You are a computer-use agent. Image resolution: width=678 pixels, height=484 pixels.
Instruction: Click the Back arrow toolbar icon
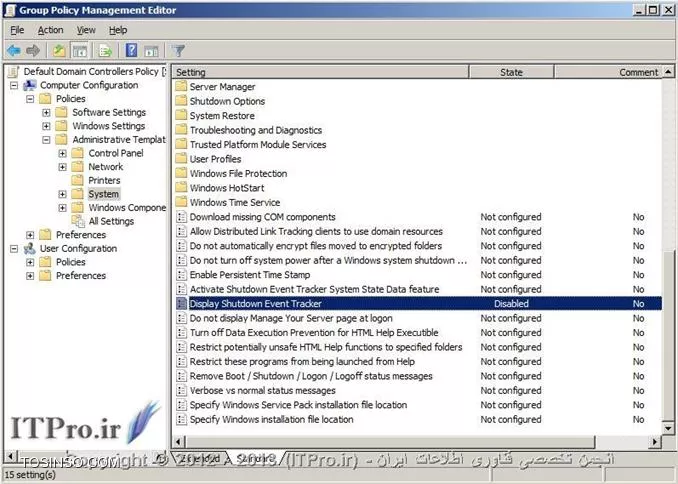[x=14, y=51]
